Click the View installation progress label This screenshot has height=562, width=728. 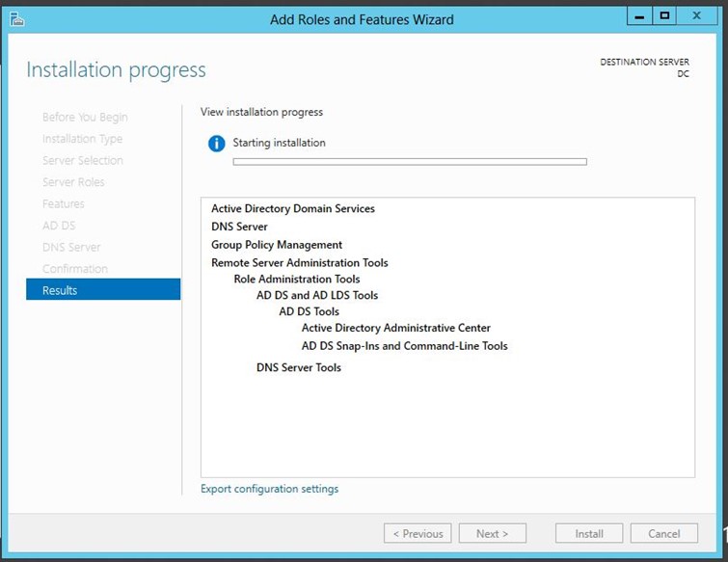[x=261, y=112]
